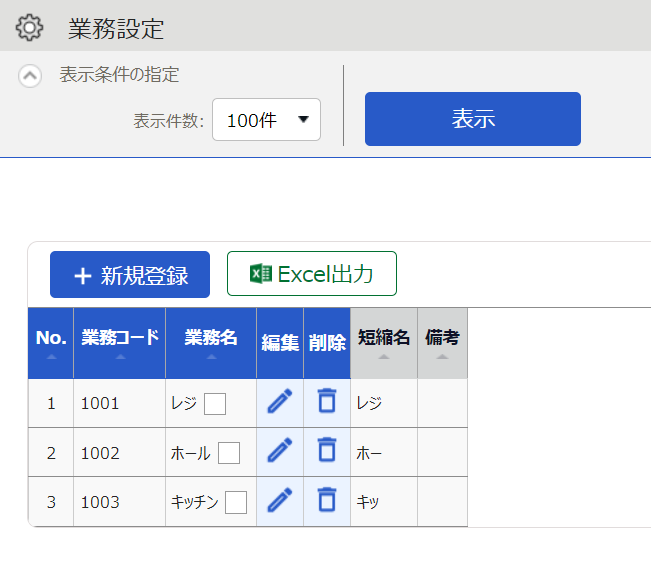Click row number 2 in No. column
The image size is (651, 574).
point(51,453)
